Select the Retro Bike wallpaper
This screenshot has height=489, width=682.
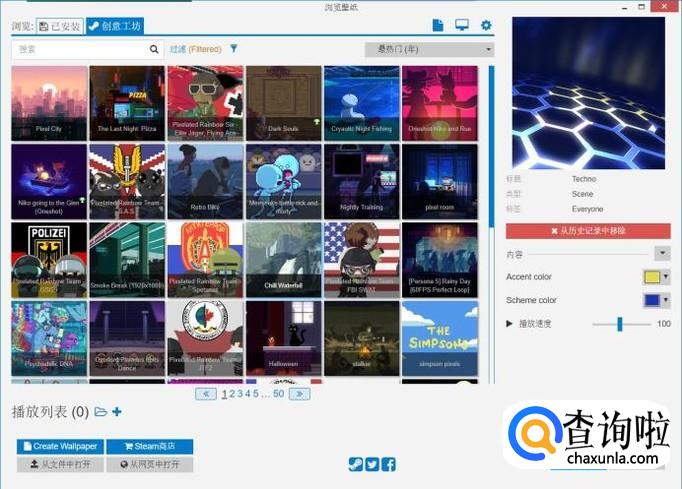pos(205,181)
